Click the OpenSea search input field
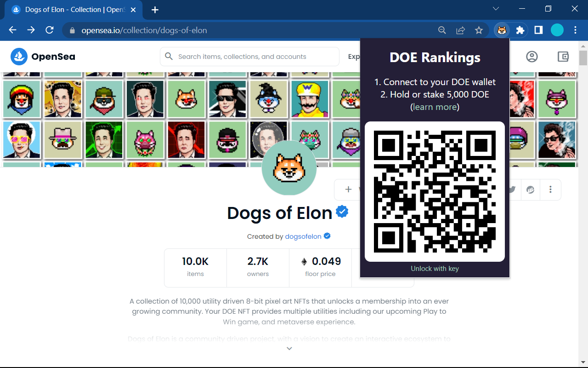 coord(249,57)
